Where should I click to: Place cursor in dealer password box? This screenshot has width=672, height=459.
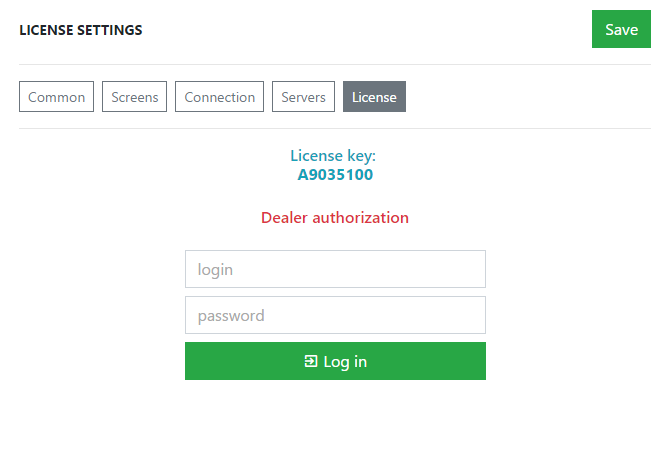[335, 315]
